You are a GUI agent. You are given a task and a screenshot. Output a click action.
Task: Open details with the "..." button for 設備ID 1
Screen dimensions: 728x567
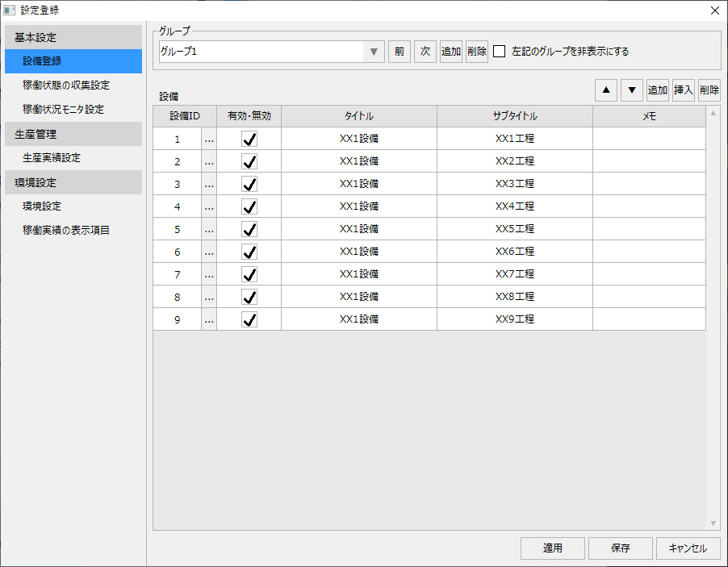click(x=208, y=138)
